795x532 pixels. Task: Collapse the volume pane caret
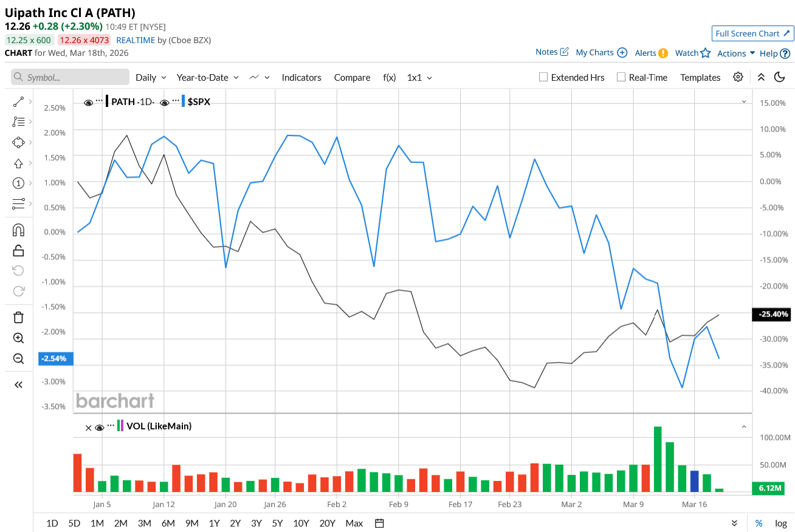tap(744, 426)
